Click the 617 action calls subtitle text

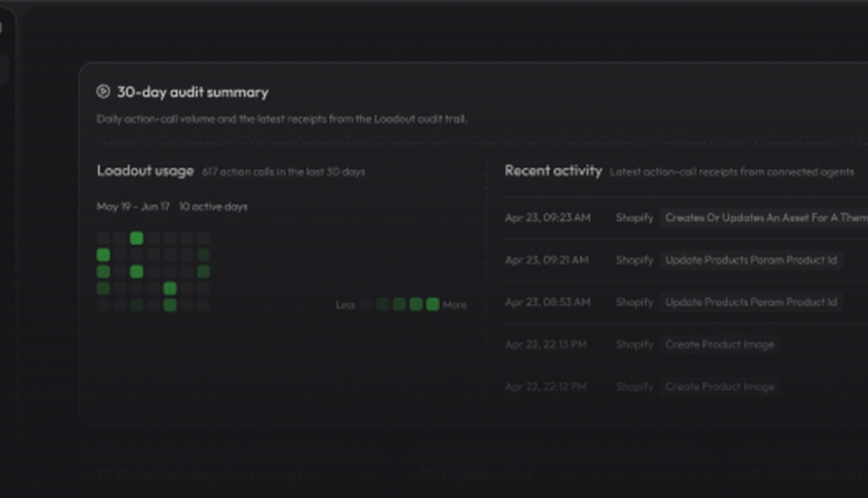pyautogui.click(x=284, y=171)
